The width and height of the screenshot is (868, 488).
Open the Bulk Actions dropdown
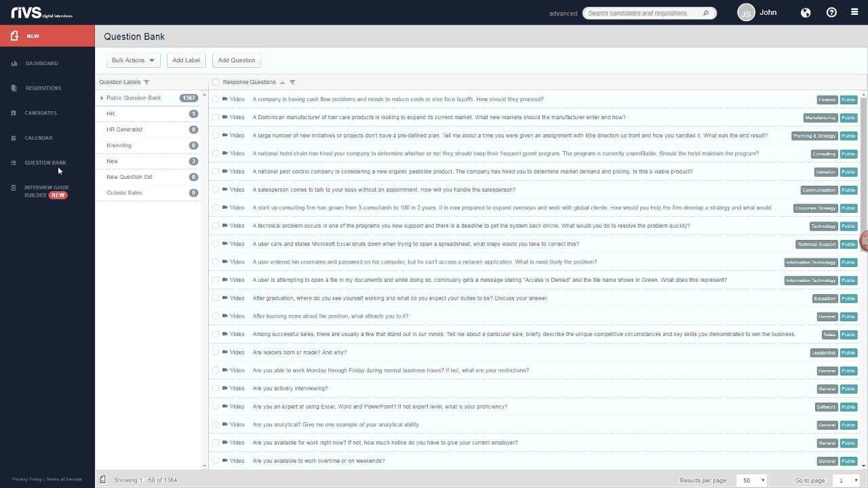133,60
